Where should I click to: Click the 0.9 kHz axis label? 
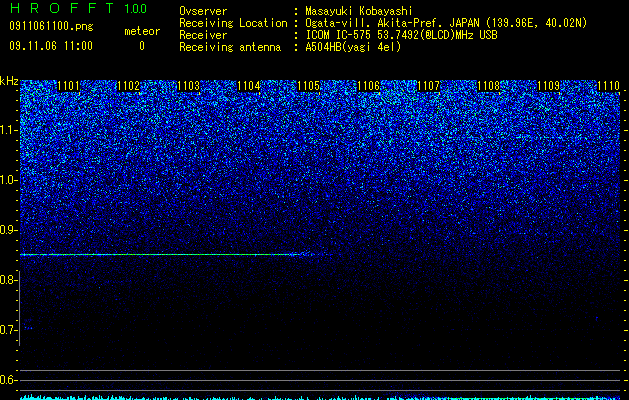(x=8, y=230)
